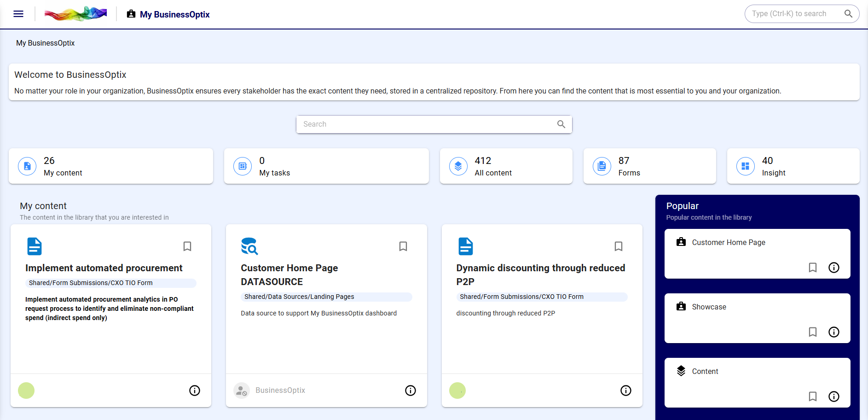
Task: View info for popular Showcase item
Action: pyautogui.click(x=833, y=332)
